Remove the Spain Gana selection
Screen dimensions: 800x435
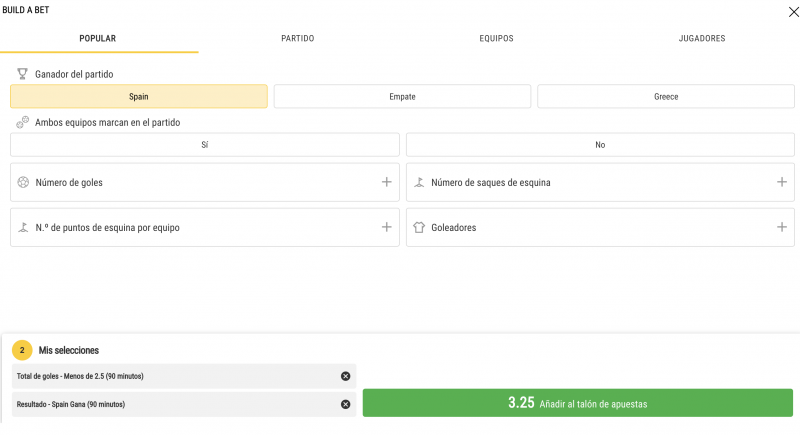pyautogui.click(x=345, y=404)
